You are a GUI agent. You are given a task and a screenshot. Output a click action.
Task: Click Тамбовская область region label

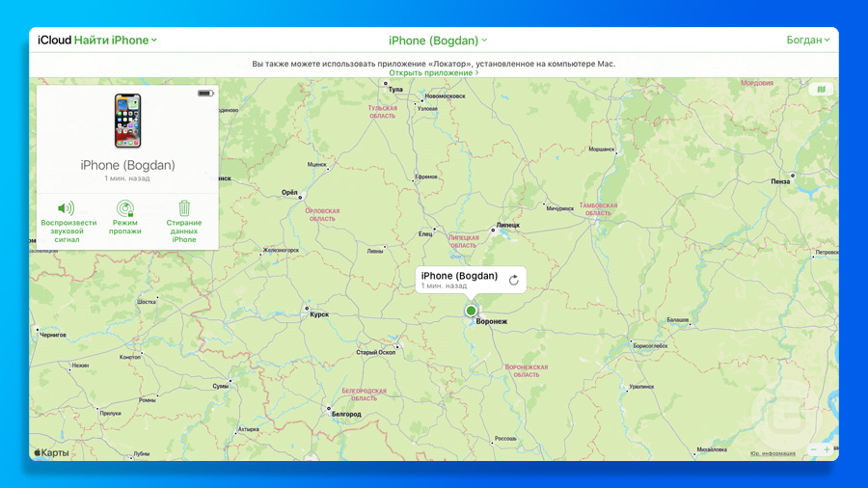598,209
